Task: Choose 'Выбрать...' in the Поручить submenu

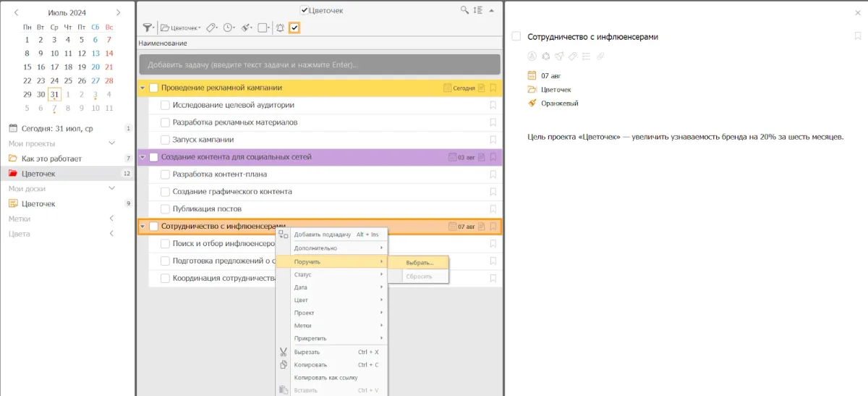Action: 420,262
